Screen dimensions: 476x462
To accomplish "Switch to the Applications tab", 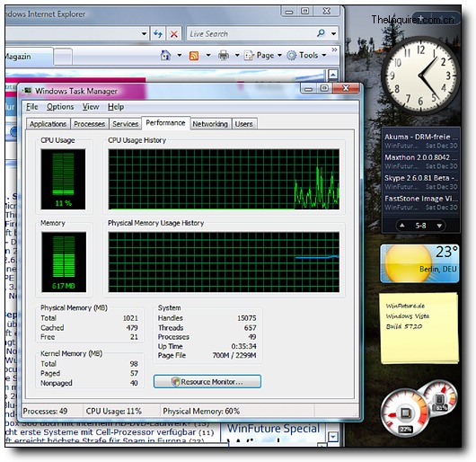I will tap(48, 124).
